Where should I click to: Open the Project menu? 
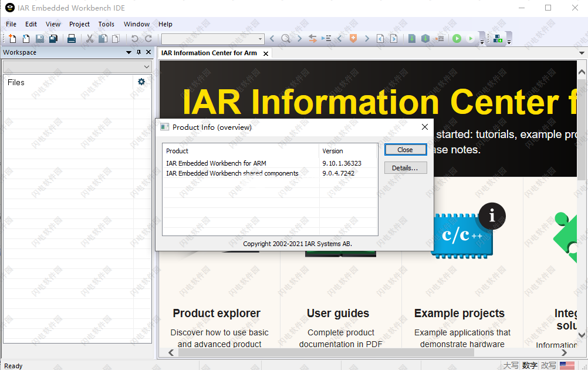(79, 24)
